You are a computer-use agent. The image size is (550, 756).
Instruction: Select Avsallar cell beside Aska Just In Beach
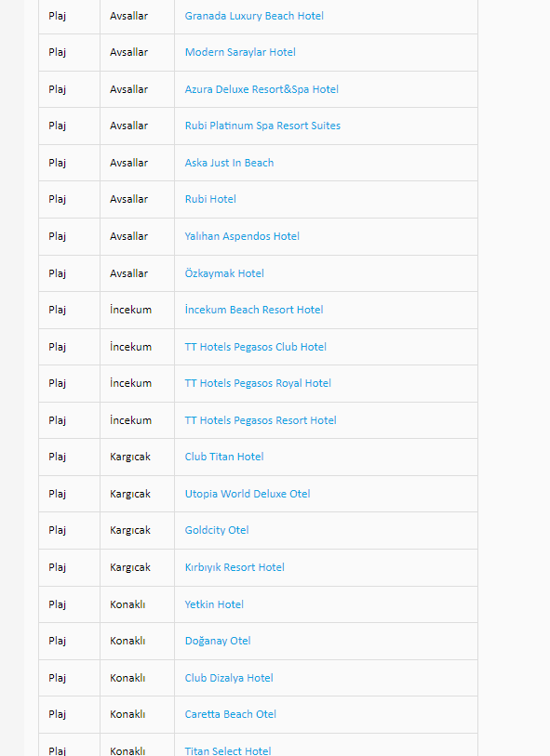coord(137,163)
